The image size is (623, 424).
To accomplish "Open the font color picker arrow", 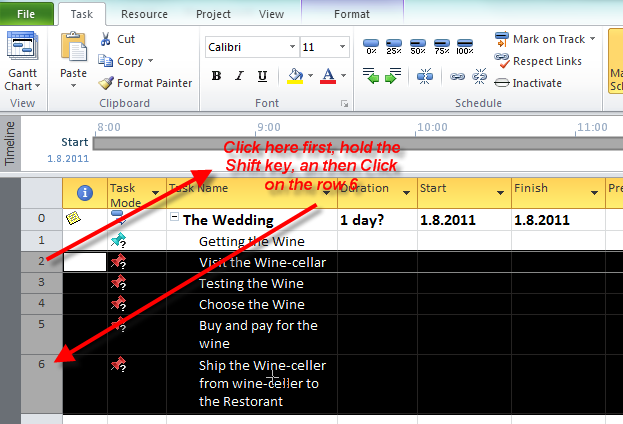I will [x=343, y=77].
